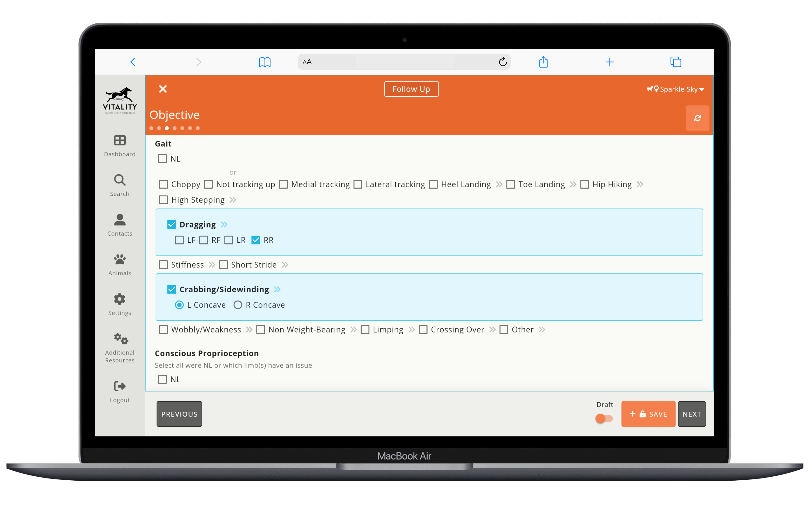
Task: Open the Sparkle-Sky animal dropdown
Action: click(676, 89)
